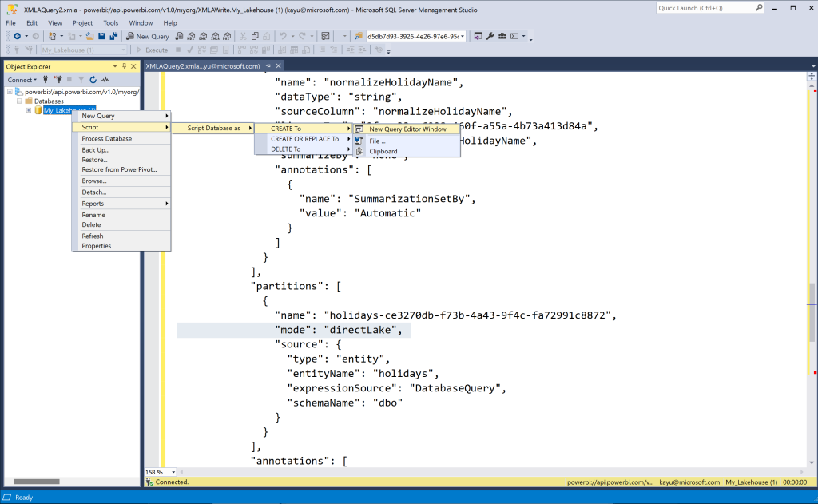Click the DAX query icon
The image size is (818, 504).
(227, 36)
